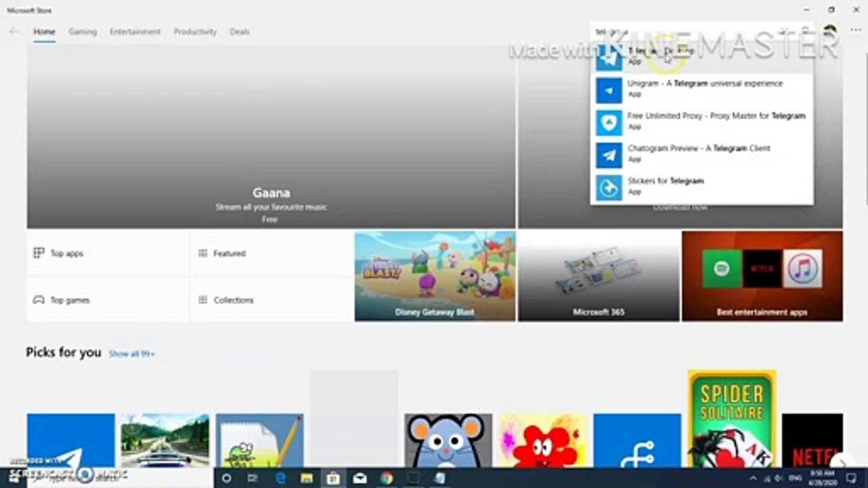Screen dimensions: 868x488
Task: Click the Proxy Master shield icon
Action: click(608, 123)
